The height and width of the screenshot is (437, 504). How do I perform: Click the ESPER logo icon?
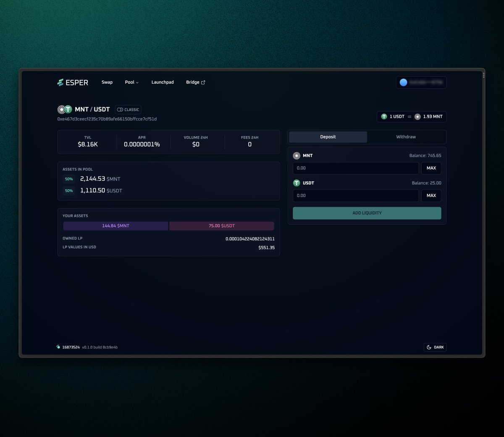tap(60, 82)
